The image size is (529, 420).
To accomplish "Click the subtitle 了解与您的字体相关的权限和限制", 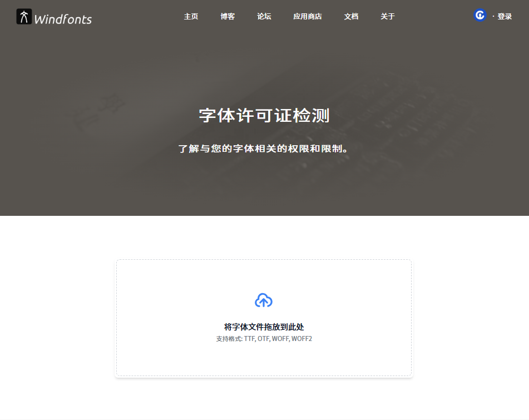I will coord(264,149).
